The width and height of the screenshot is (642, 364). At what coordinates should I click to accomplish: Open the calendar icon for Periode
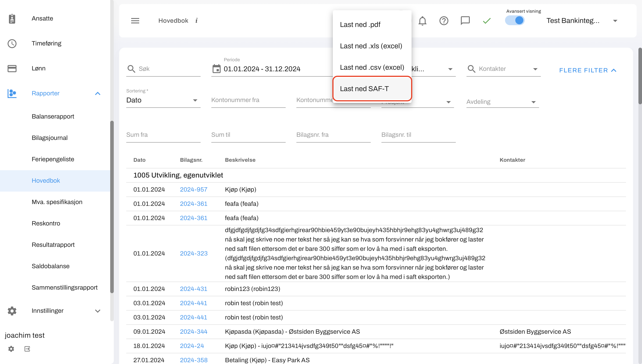pos(217,69)
